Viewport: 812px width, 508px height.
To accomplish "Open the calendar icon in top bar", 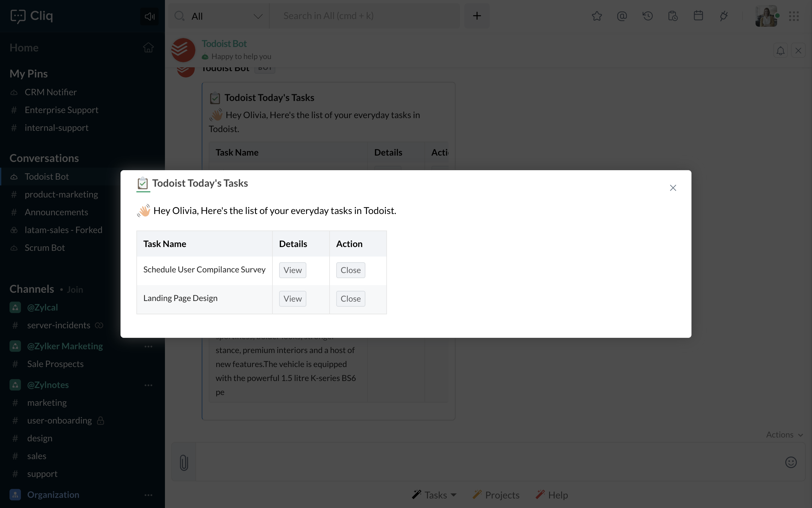I will click(x=698, y=16).
